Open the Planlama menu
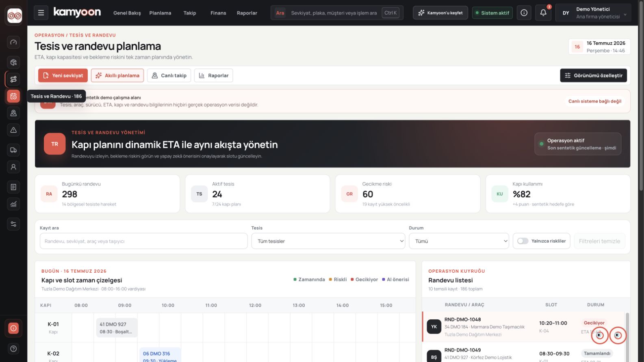 [160, 13]
